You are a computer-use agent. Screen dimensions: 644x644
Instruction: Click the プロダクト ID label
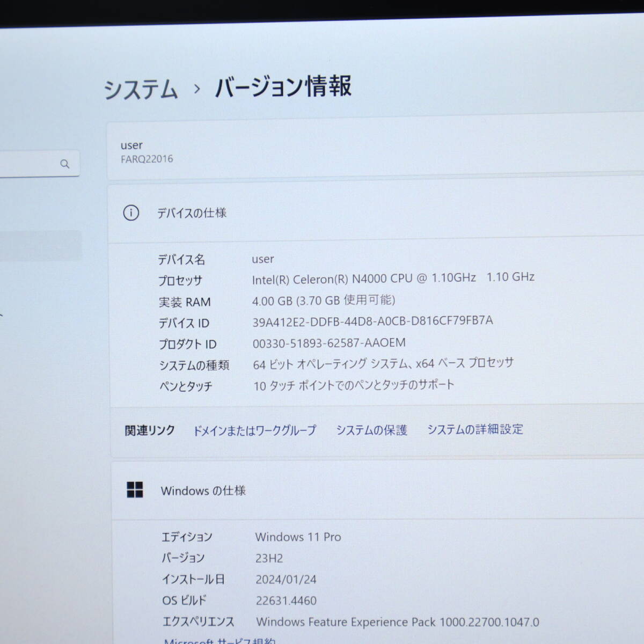click(188, 345)
